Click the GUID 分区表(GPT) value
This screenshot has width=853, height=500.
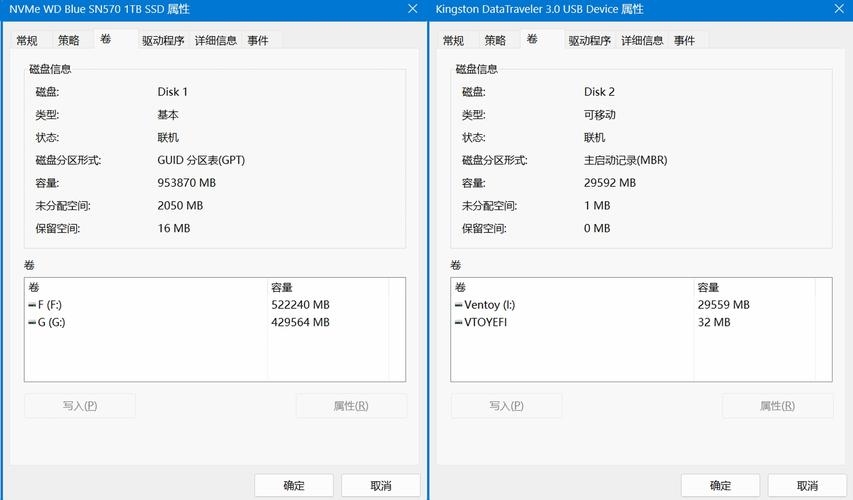201,161
